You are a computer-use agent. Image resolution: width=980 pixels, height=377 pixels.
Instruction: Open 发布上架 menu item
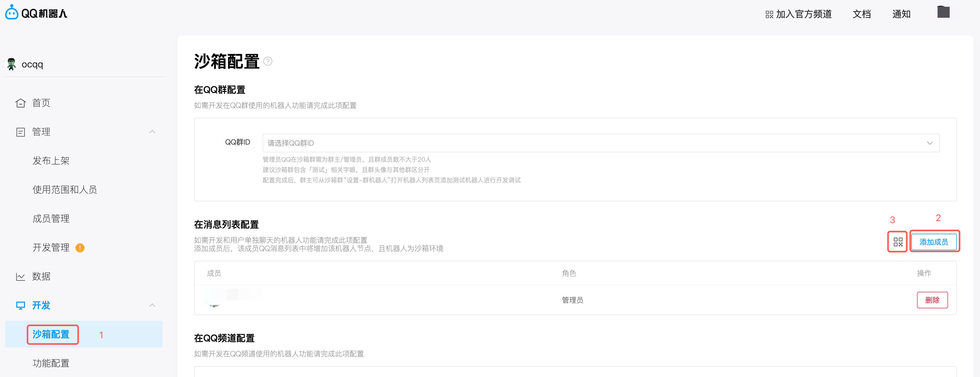pyautogui.click(x=51, y=161)
